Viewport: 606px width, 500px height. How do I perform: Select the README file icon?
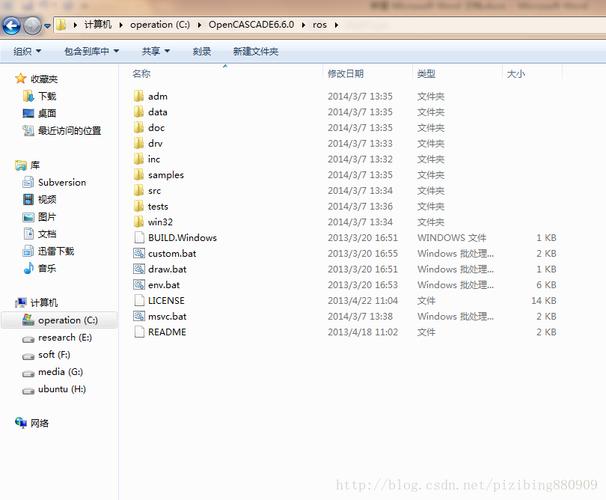[139, 332]
